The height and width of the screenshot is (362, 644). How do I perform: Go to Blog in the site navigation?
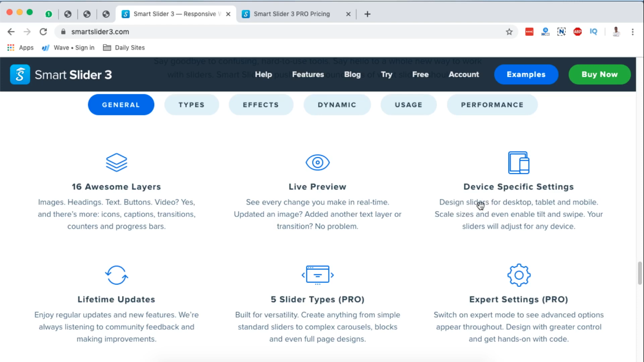[352, 74]
